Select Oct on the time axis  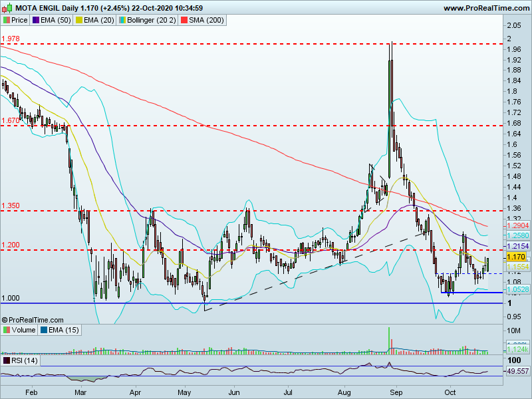(450, 392)
